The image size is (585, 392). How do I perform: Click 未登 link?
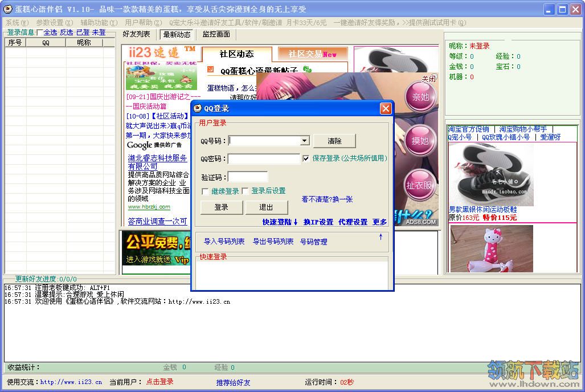(99, 32)
